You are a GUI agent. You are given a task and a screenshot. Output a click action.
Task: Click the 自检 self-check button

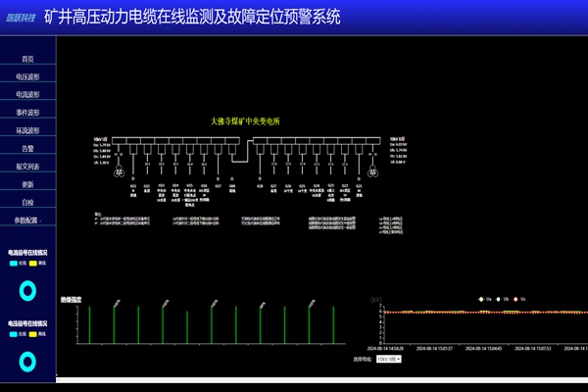coord(27,202)
